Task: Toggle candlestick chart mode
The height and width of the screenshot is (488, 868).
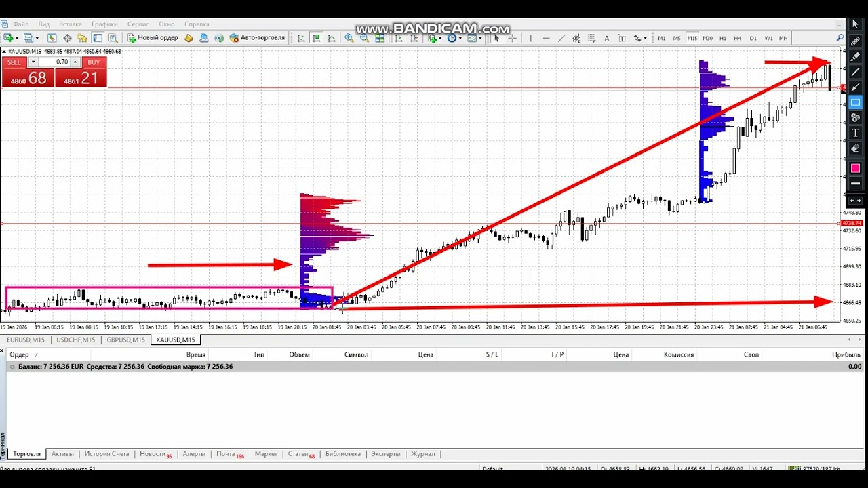Action: 316,38
